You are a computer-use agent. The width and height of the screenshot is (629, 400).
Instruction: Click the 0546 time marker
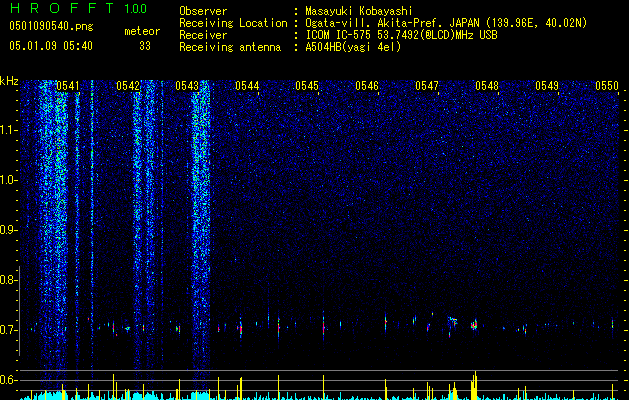[x=367, y=86]
